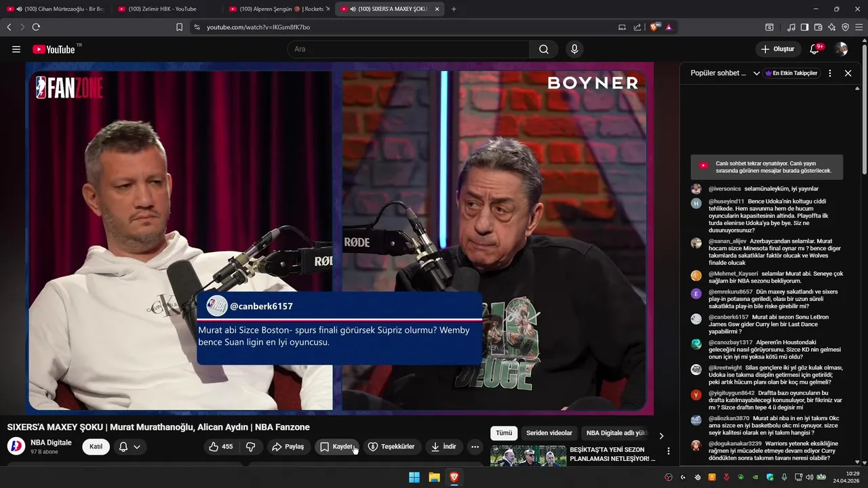
Task: Open the system volume tray icon
Action: click(x=809, y=477)
